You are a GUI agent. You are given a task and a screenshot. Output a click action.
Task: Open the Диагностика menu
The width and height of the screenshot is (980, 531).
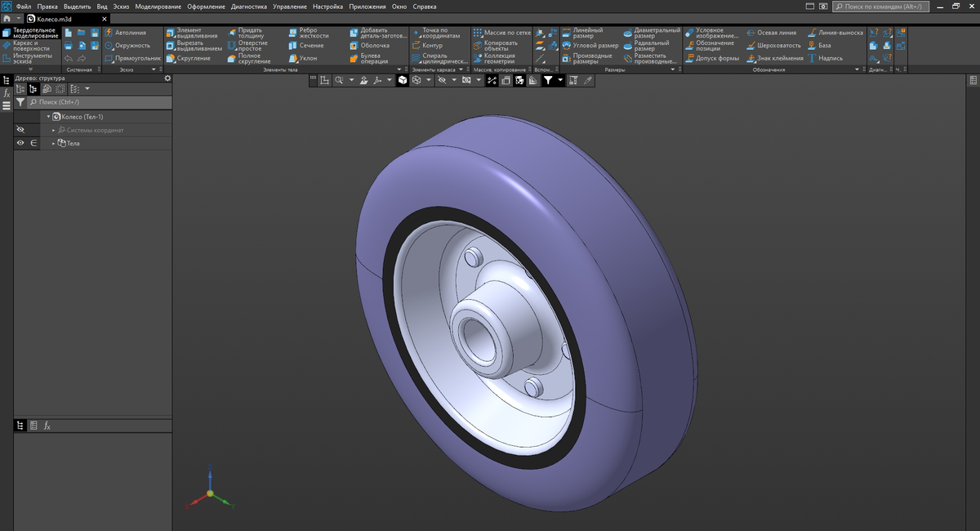(249, 6)
